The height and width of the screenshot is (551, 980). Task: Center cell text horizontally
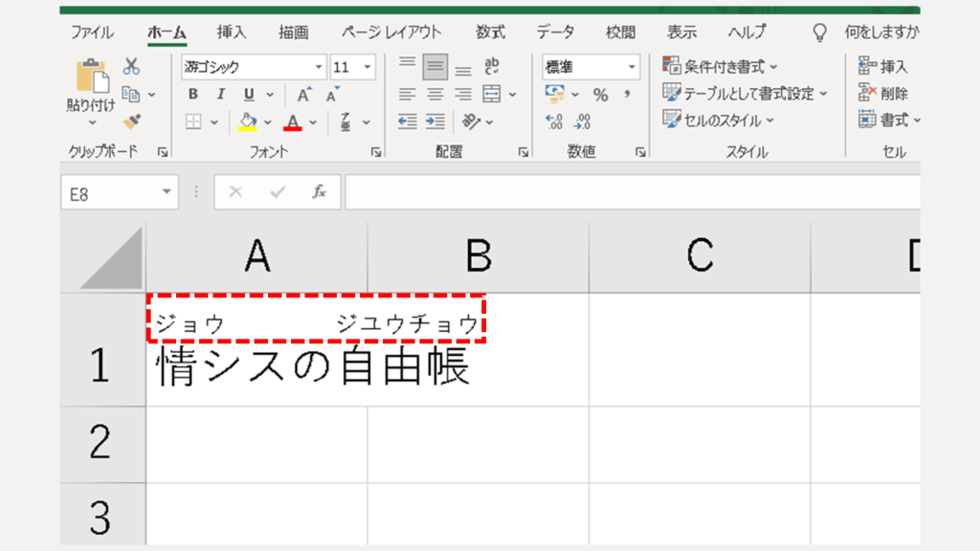435,95
